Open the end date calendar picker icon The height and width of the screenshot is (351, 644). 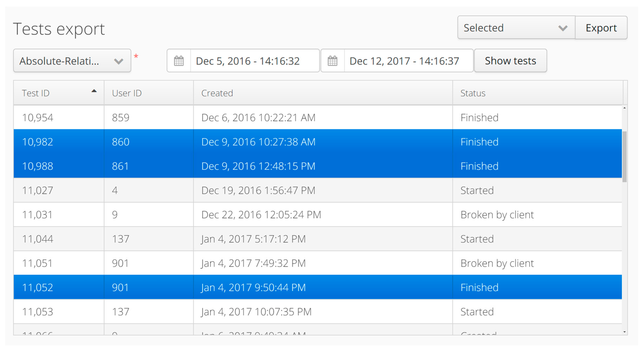click(332, 61)
